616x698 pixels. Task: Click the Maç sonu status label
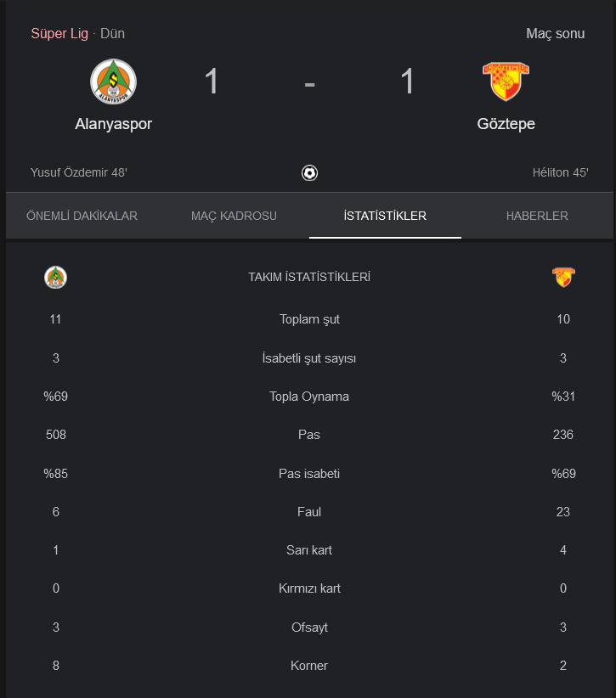pos(556,34)
